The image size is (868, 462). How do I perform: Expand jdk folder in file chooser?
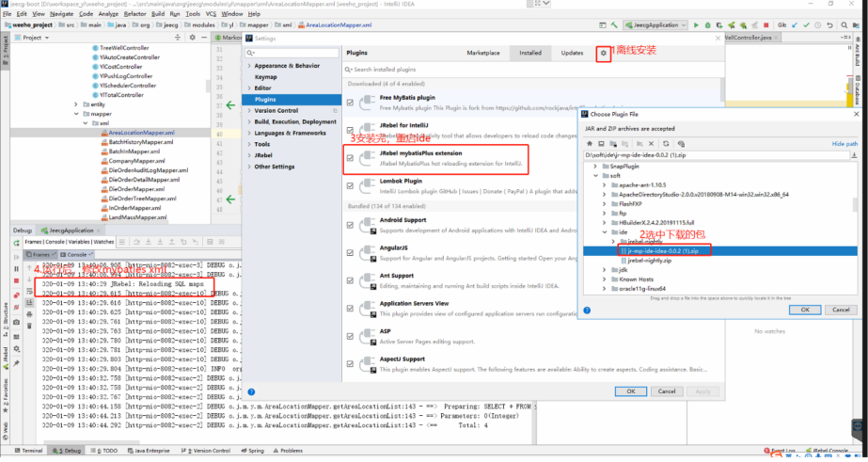pyautogui.click(x=605, y=270)
